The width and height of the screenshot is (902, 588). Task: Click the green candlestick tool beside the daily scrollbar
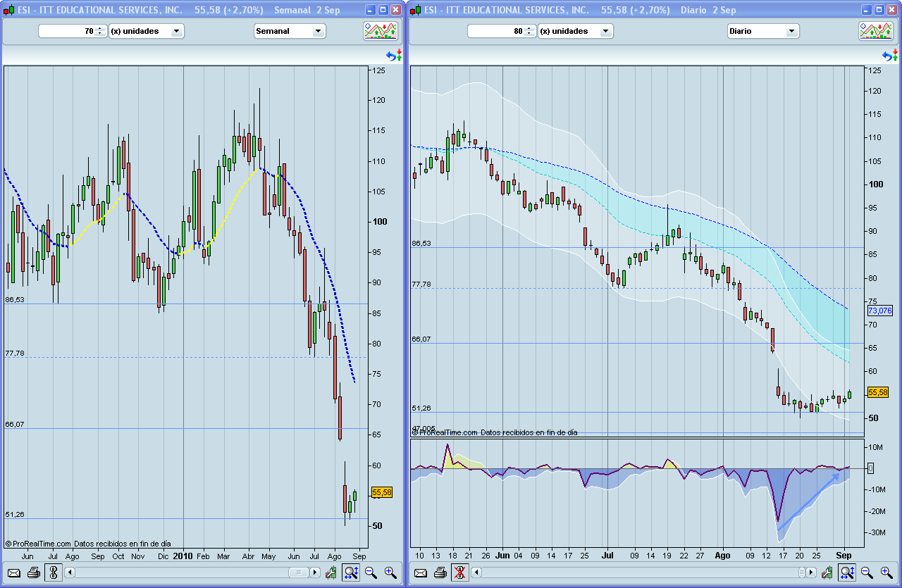pyautogui.click(x=826, y=573)
